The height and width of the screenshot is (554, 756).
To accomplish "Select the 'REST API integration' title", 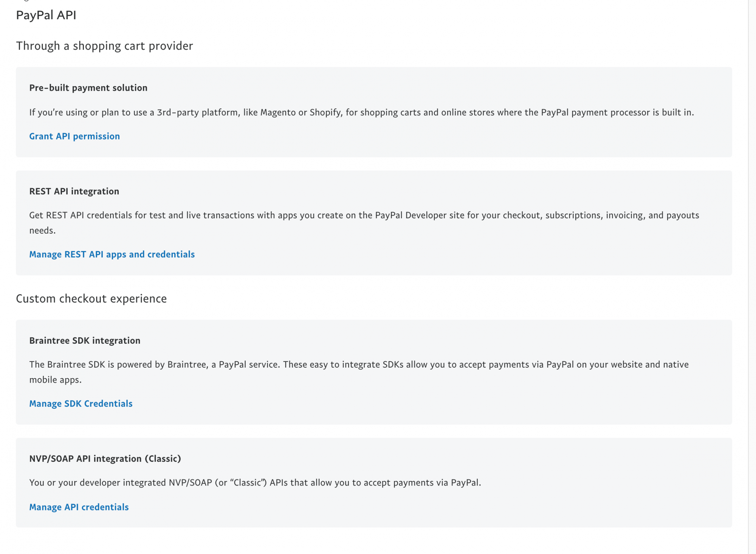I will click(74, 191).
